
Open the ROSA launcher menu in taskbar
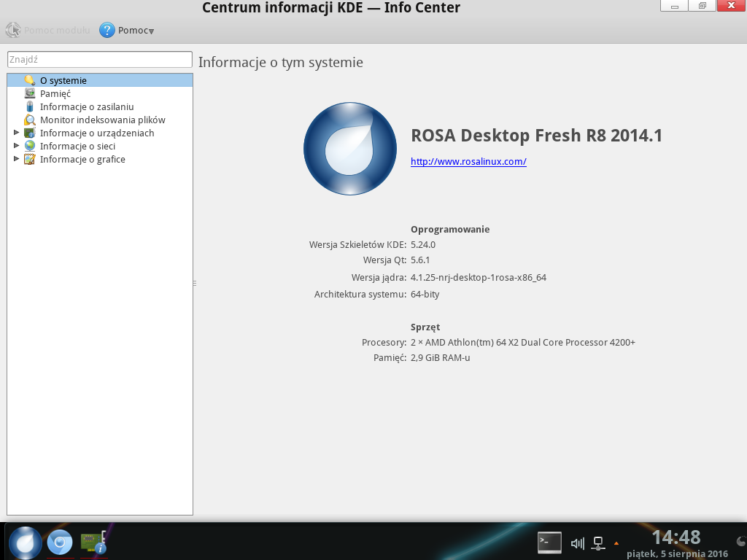tap(25, 542)
